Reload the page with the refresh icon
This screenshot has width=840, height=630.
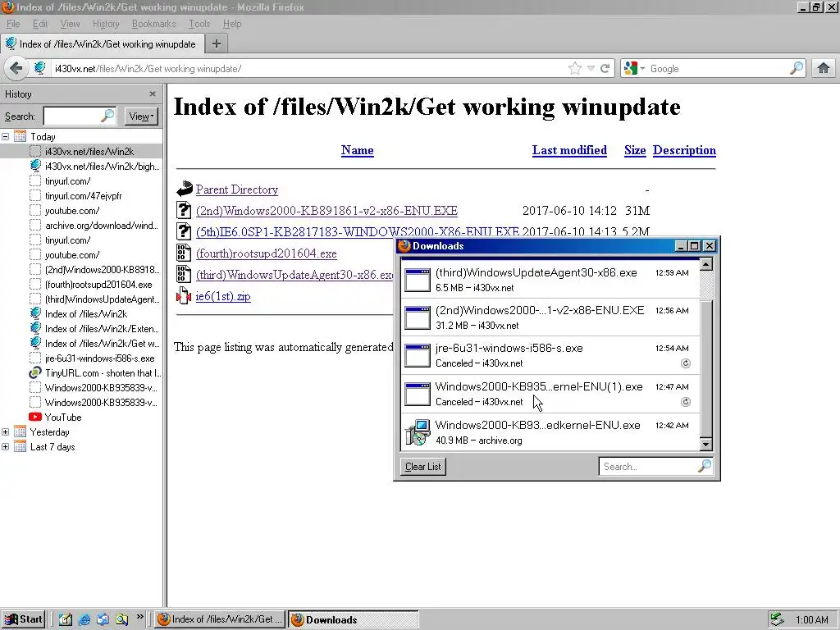[x=605, y=69]
